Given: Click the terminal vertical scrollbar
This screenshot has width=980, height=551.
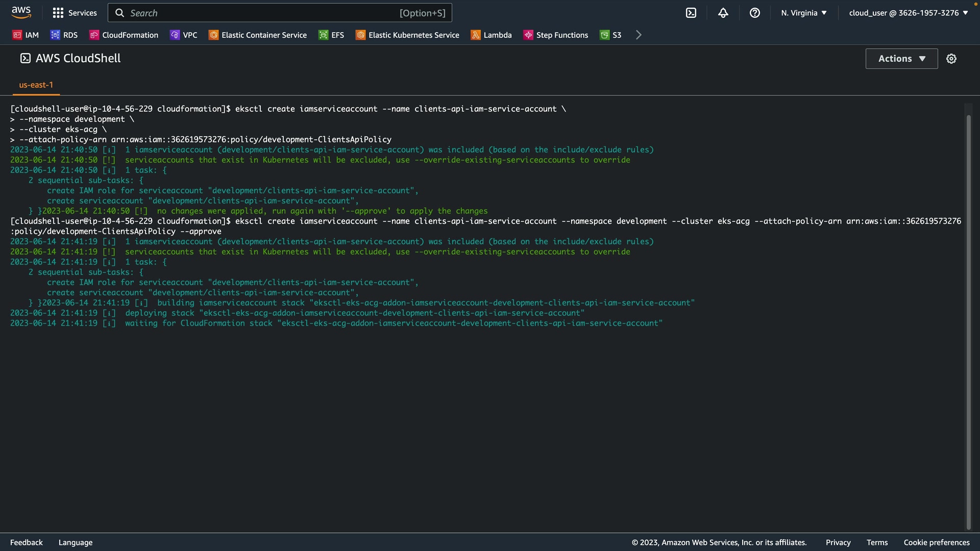Looking at the screenshot, I should [968, 316].
